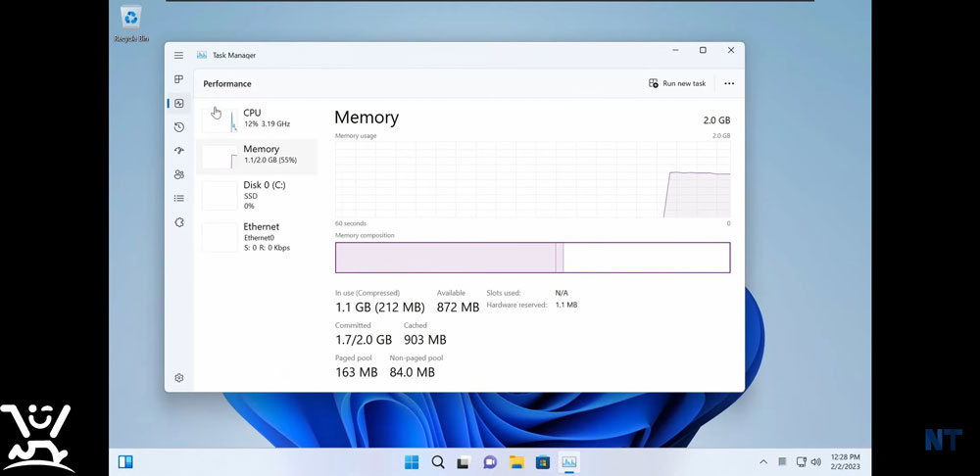Click the Memory composition bar
The width and height of the screenshot is (980, 476).
pos(532,258)
